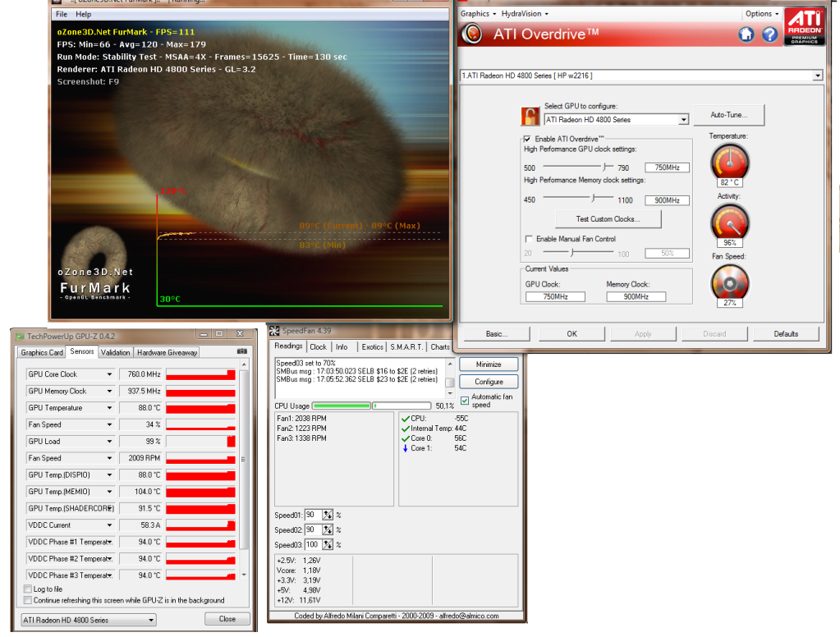840x637 pixels.
Task: Click the 750MHz GPU clock field
Action: [667, 167]
